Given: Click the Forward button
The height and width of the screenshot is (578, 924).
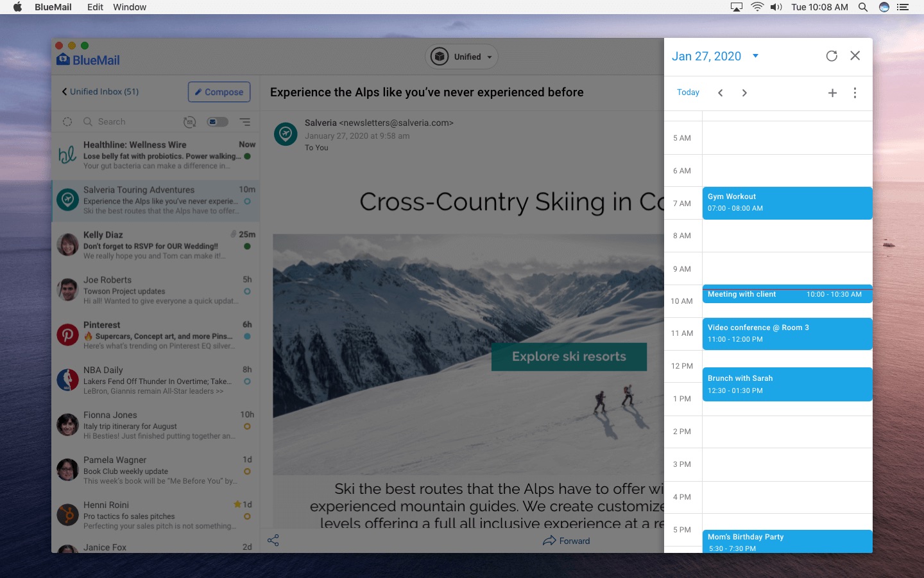Looking at the screenshot, I should (566, 541).
